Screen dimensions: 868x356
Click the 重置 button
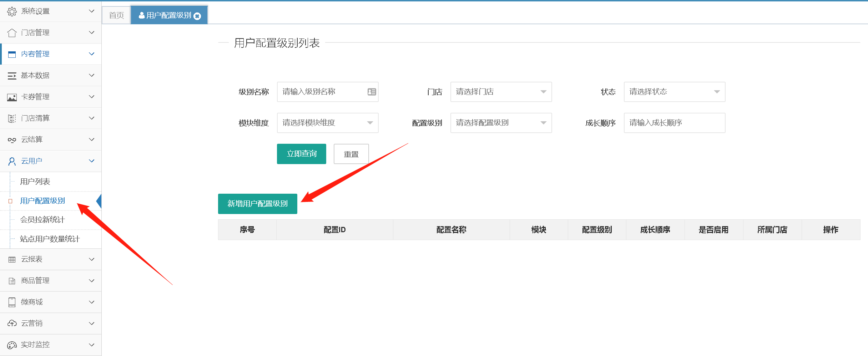[351, 154]
